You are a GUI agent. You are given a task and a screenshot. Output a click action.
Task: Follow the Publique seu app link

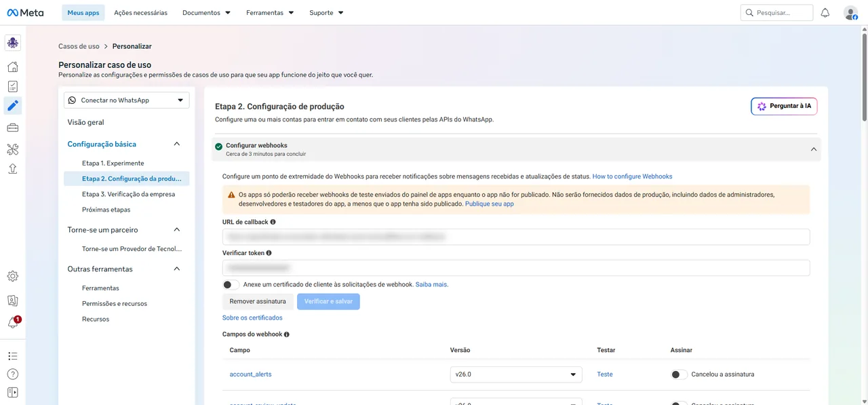490,204
